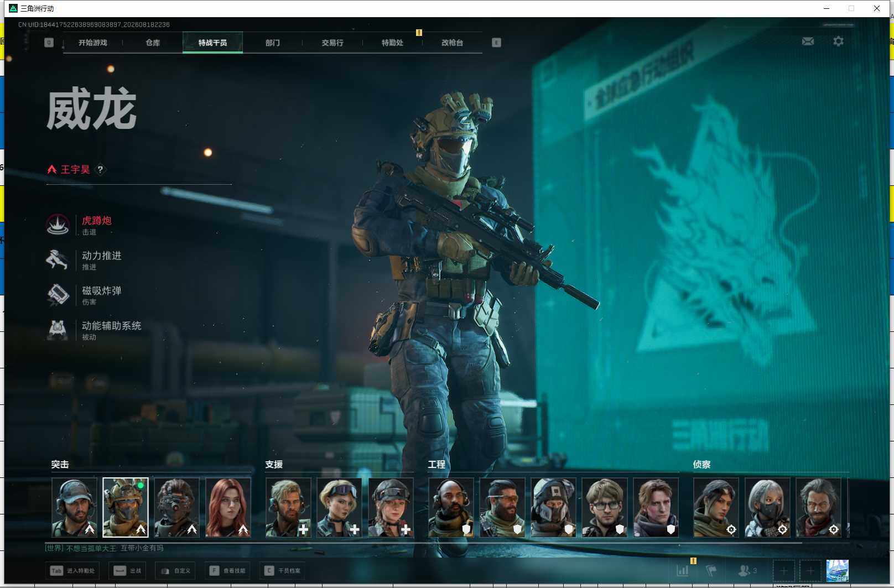The height and width of the screenshot is (588, 894).
Task: Open the settings gear icon
Action: click(838, 41)
